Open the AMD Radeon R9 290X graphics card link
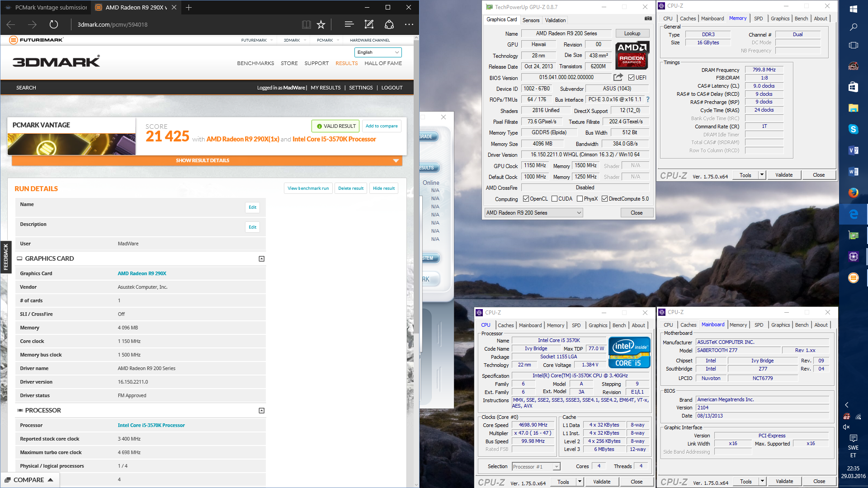868x488 pixels. coord(142,273)
